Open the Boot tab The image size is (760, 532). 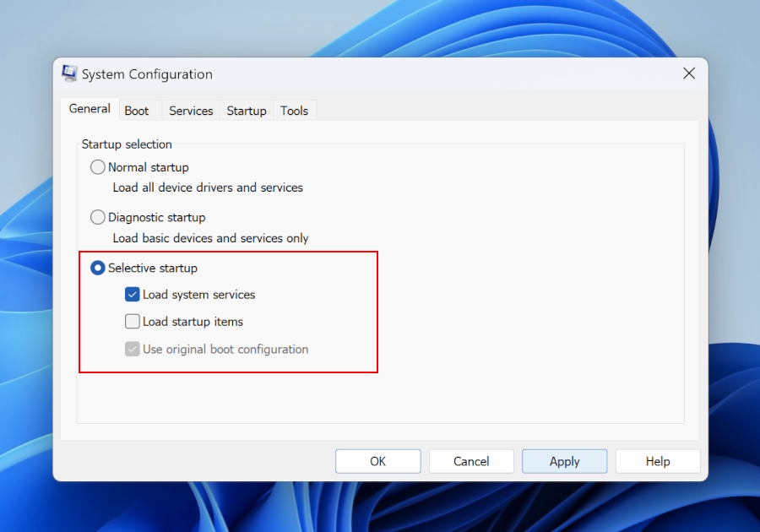point(137,111)
